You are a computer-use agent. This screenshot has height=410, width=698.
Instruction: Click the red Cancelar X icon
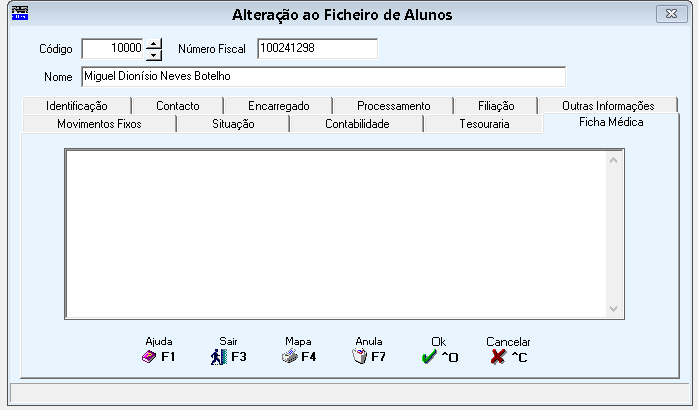click(498, 357)
